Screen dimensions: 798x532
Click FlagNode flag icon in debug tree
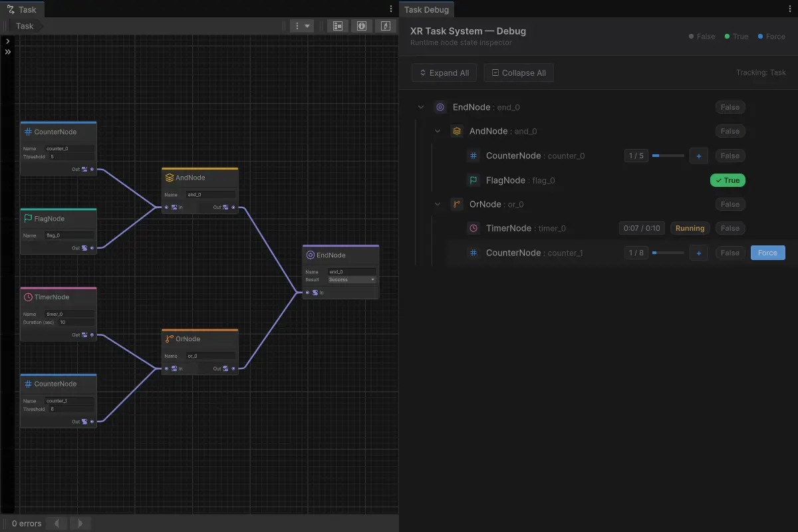click(473, 180)
